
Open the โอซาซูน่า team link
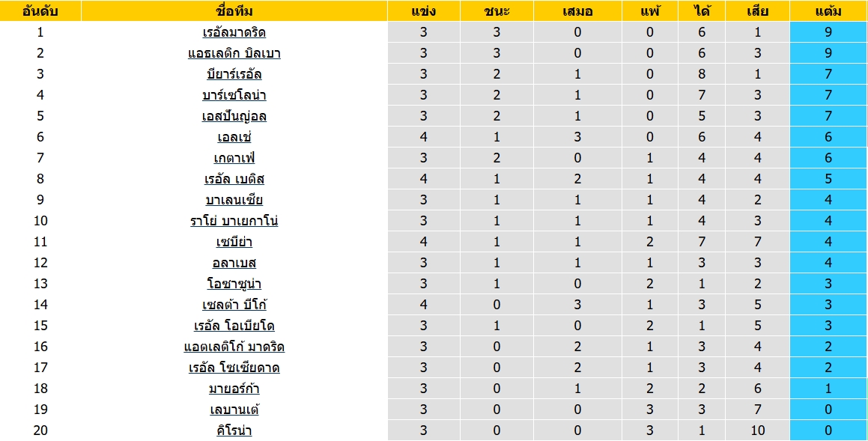point(234,284)
